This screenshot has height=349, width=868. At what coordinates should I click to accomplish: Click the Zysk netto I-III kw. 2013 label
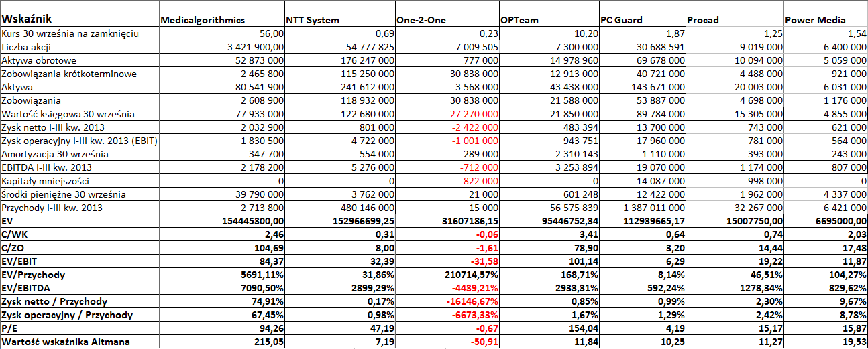[x=53, y=127]
